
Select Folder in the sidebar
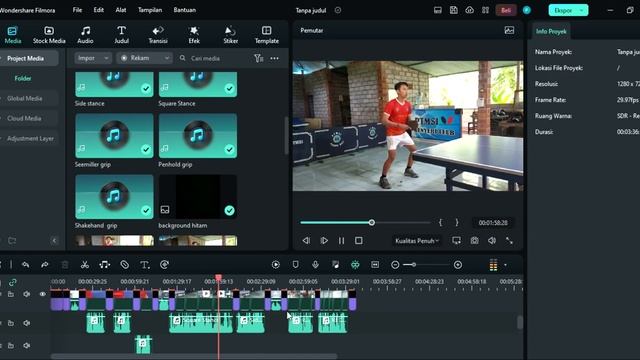(x=23, y=78)
